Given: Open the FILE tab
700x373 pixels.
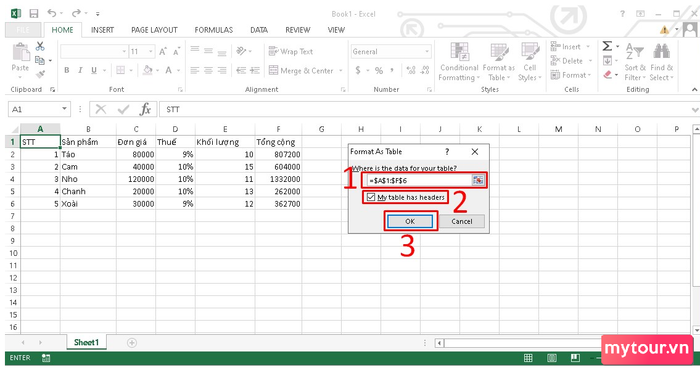Looking at the screenshot, I should 24,30.
